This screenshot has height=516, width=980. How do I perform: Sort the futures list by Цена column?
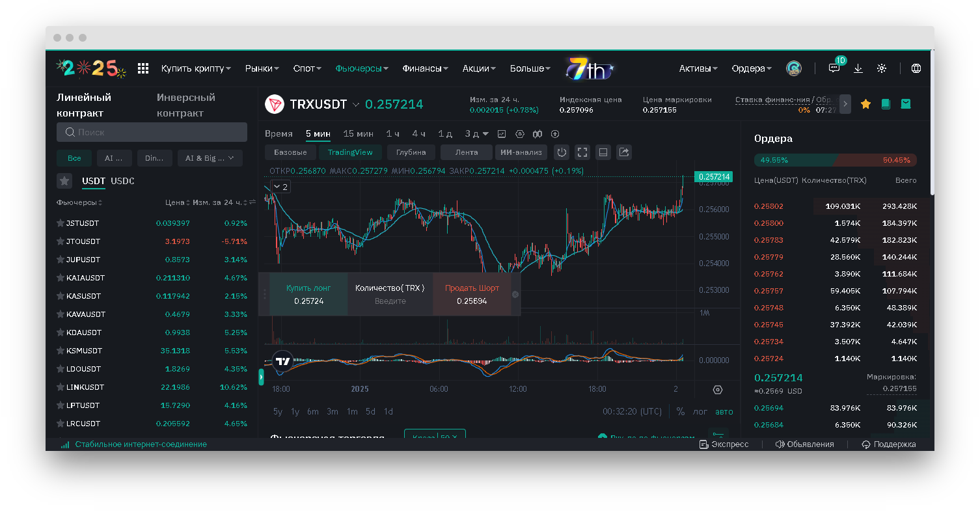click(x=177, y=202)
